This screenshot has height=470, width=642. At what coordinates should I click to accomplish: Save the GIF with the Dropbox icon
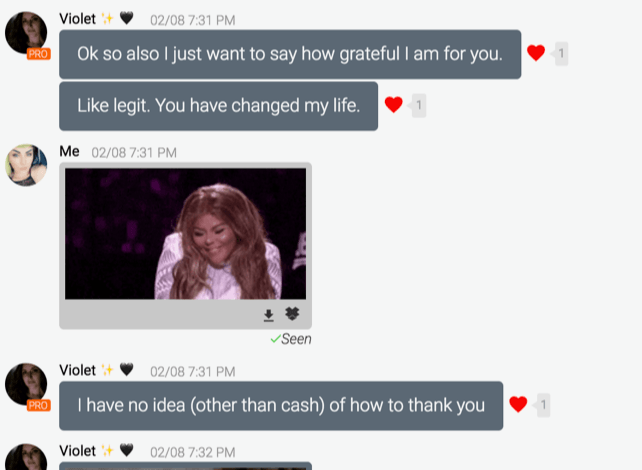coord(292,314)
